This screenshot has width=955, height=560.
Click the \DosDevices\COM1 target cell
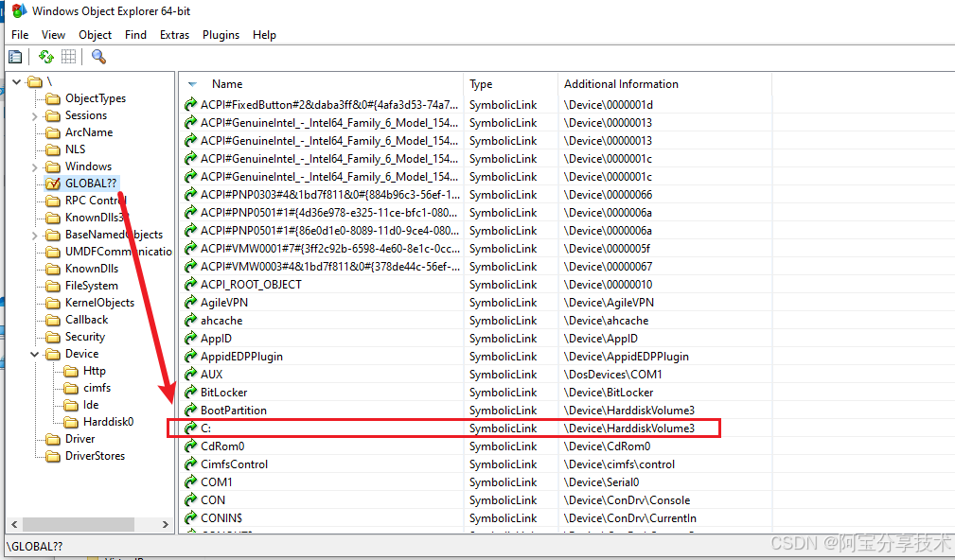[x=612, y=375]
